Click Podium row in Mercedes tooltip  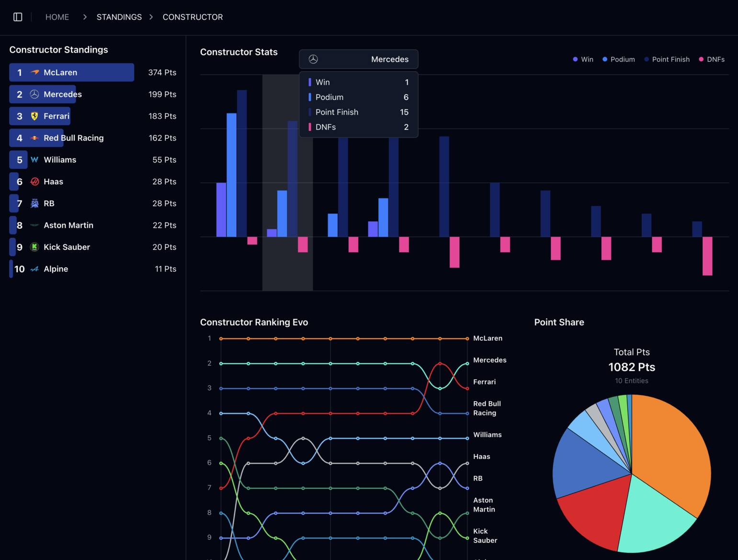click(359, 97)
